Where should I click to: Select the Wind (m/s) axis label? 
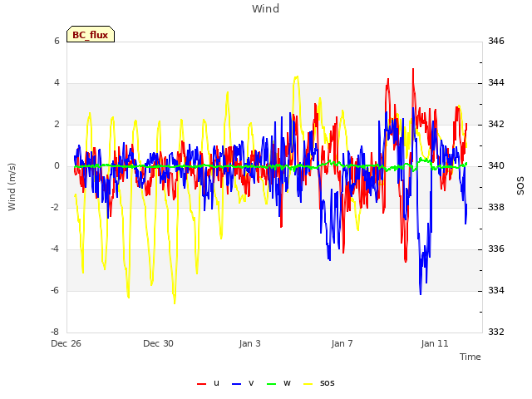(12, 187)
